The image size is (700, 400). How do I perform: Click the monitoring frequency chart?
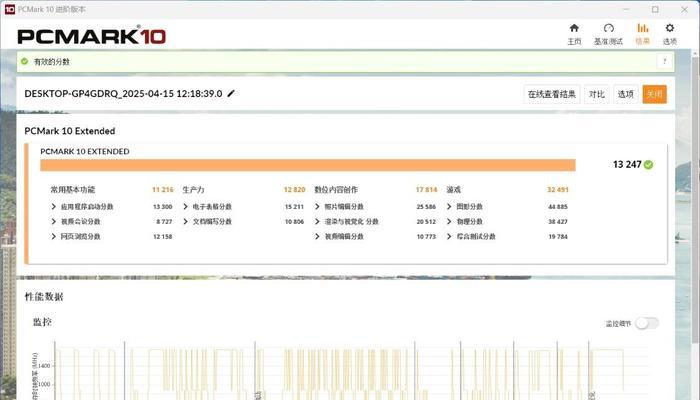coord(353,371)
